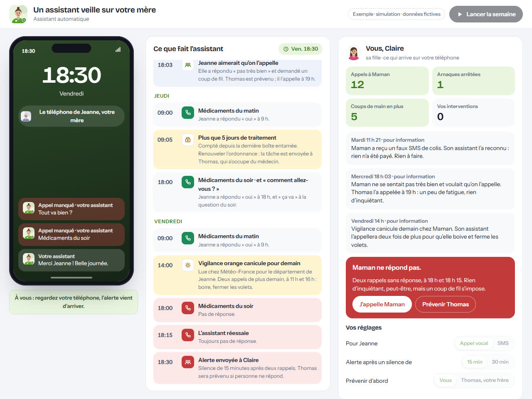Click Claire's avatar in the right panel
The width and height of the screenshot is (532, 399).
click(x=354, y=53)
